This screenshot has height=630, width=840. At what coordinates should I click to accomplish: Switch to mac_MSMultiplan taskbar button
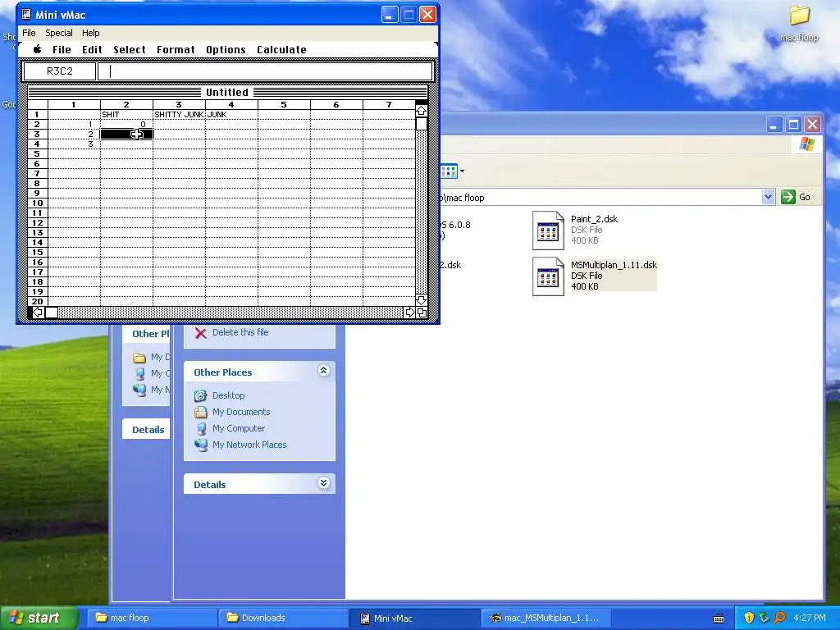tap(546, 618)
